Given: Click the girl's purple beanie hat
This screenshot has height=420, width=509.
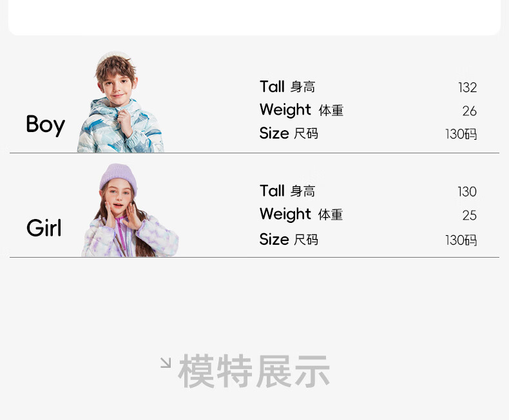Looking at the screenshot, I should (x=118, y=176).
